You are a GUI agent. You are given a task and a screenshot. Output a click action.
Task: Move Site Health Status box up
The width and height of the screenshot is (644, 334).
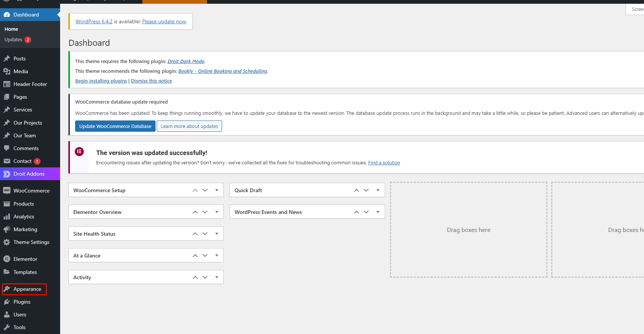(195, 234)
